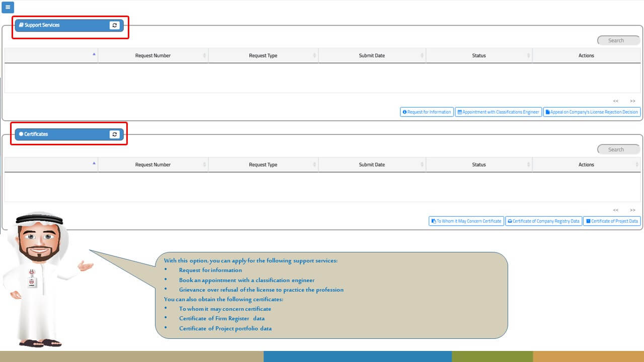Request Certificate of Project Data
The image size is (644, 362).
pyautogui.click(x=612, y=221)
